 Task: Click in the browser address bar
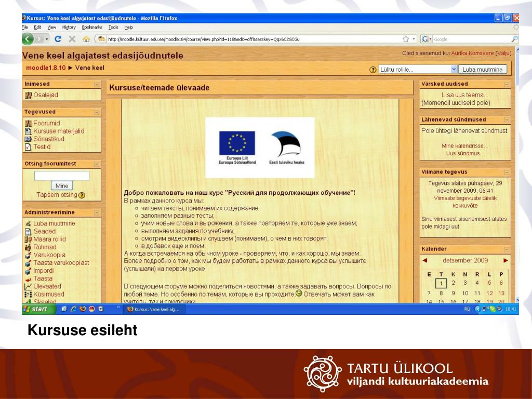pyautogui.click(x=255, y=39)
